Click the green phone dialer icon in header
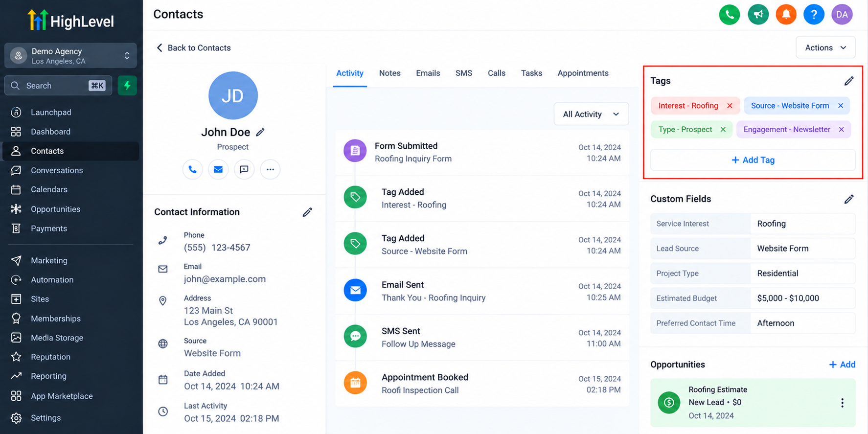This screenshot has height=434, width=868. click(x=729, y=15)
